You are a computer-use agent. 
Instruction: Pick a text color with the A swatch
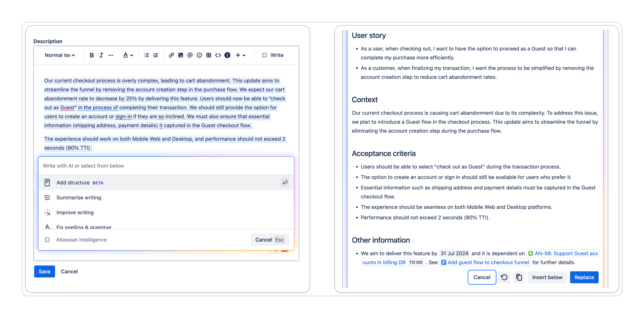[x=125, y=55]
